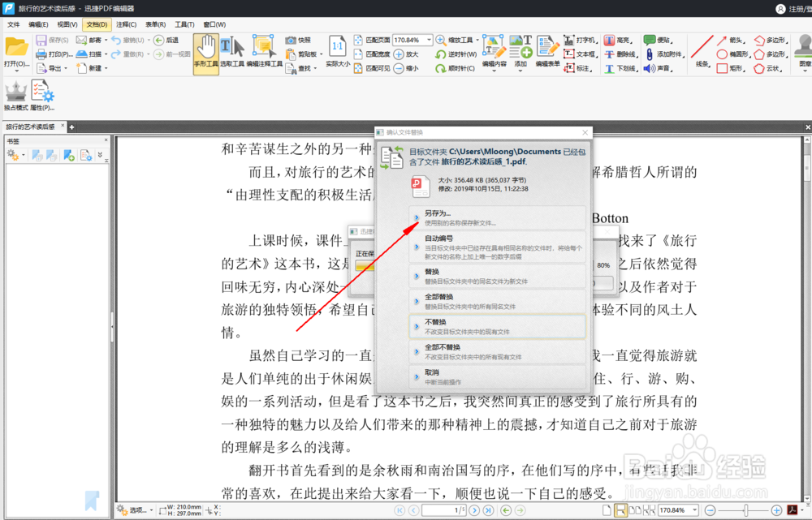Viewport: 812px width, 520px height.
Task: Open the 注释(C) menu
Action: click(127, 24)
